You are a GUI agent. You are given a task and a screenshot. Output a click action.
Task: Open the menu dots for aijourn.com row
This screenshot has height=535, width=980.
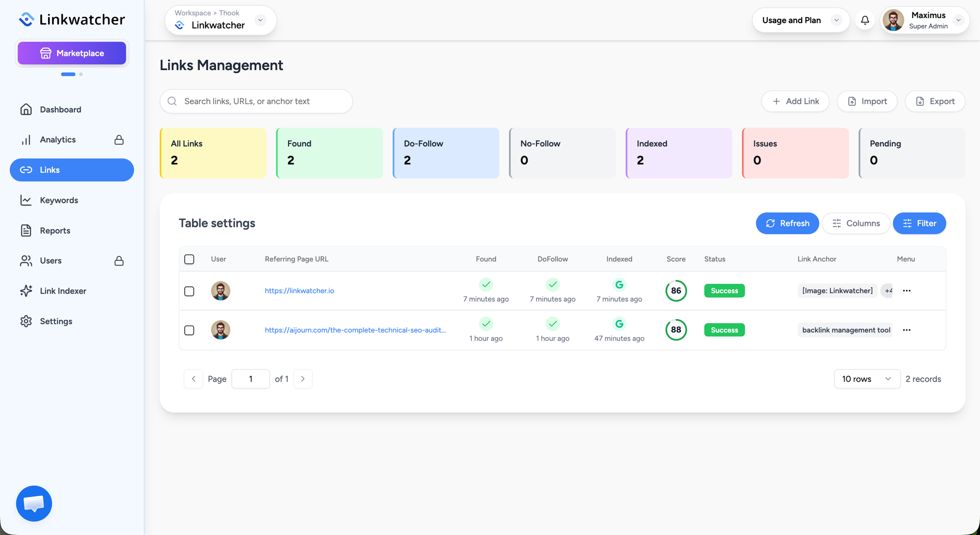(x=906, y=330)
